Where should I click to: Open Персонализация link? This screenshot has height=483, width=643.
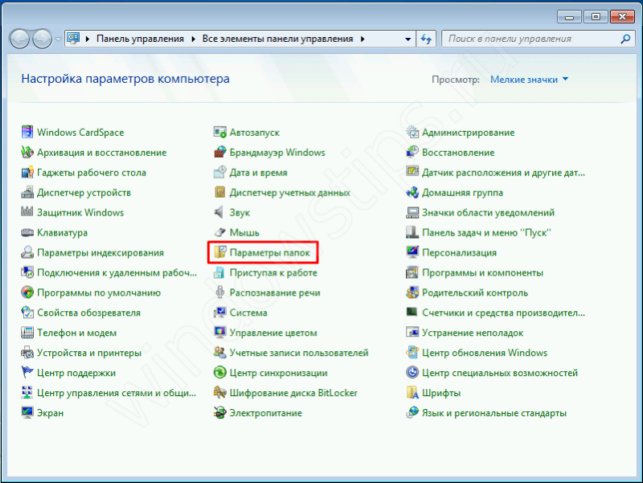pyautogui.click(x=459, y=253)
